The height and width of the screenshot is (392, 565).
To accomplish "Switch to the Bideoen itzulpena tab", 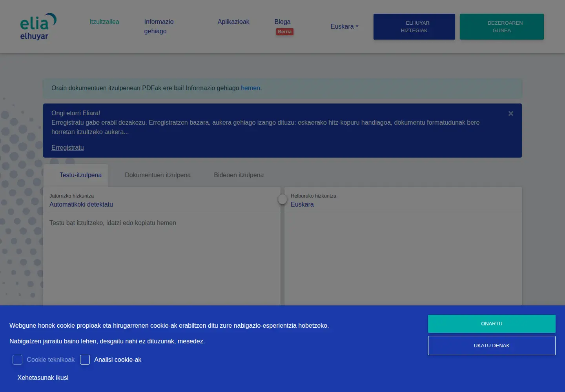I will pos(239,175).
